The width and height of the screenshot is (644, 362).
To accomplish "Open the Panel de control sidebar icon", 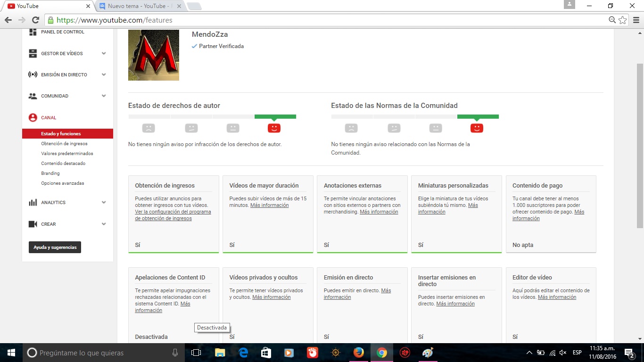I will [33, 32].
